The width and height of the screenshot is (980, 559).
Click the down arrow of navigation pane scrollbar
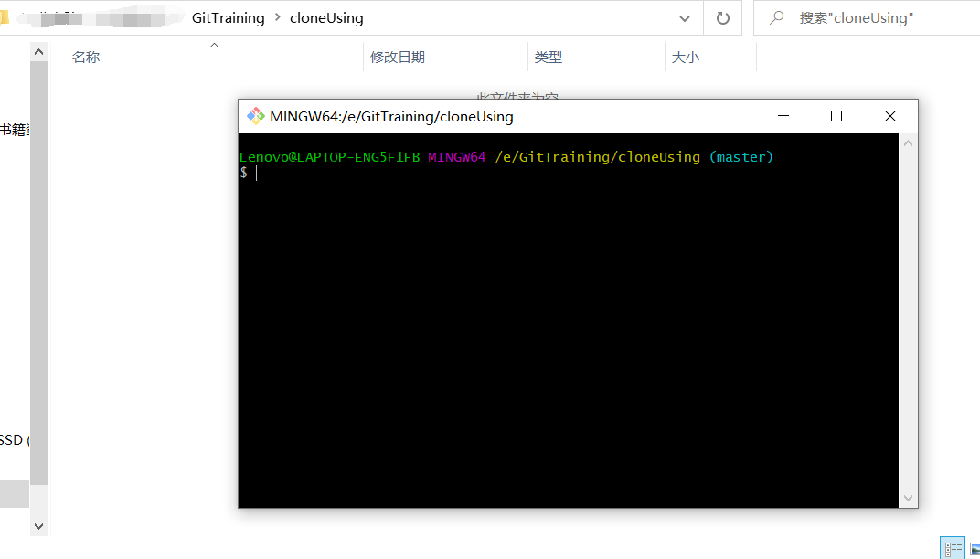point(38,526)
